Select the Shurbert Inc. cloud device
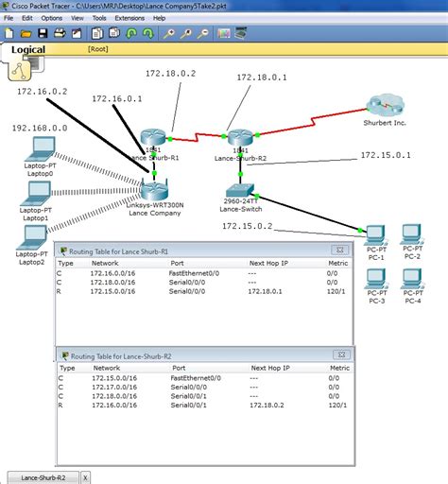448x484 pixels. click(x=385, y=105)
